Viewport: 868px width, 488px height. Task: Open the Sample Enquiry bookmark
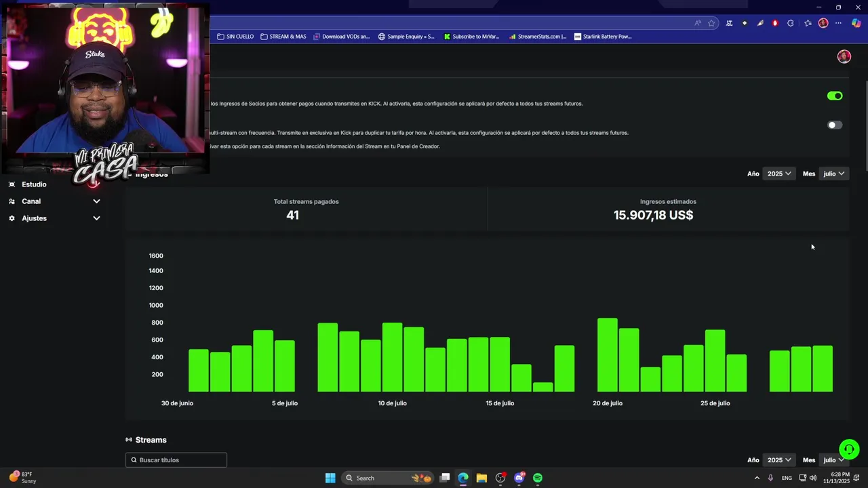(x=406, y=37)
